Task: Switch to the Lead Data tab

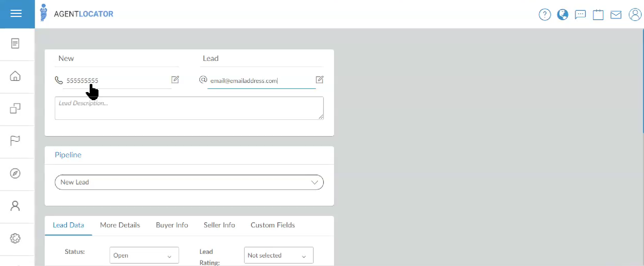Action: [x=68, y=225]
